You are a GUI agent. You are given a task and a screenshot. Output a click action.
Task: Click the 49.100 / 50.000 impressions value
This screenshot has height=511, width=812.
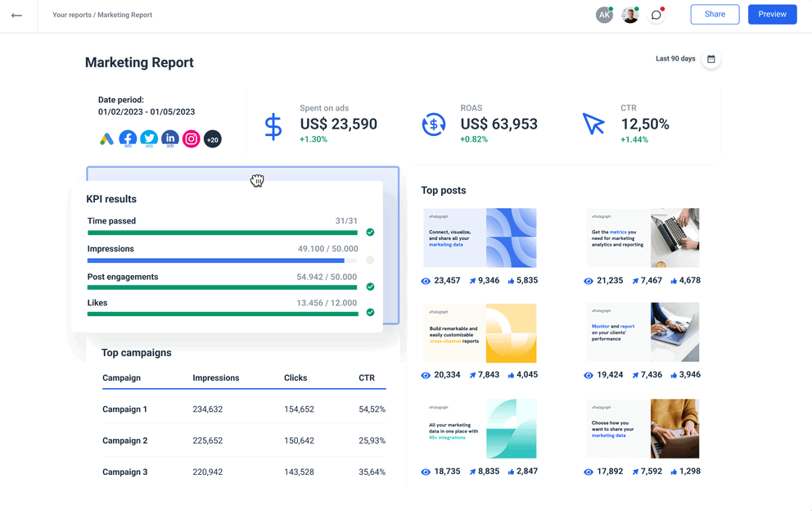pos(327,249)
